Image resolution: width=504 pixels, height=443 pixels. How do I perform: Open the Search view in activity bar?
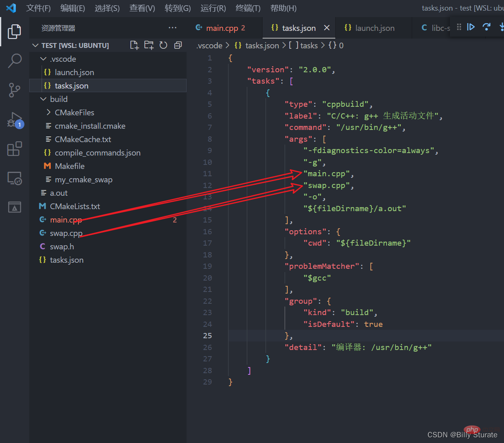(x=15, y=61)
